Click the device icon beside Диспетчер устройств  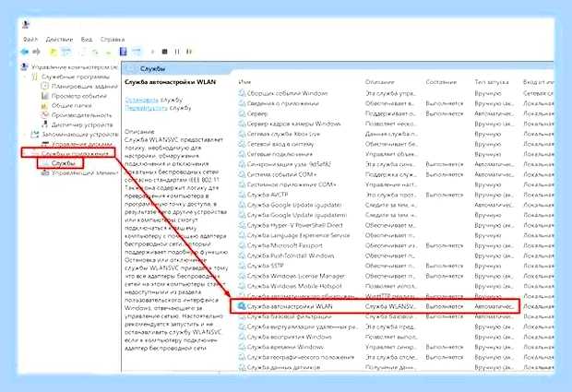(44, 125)
